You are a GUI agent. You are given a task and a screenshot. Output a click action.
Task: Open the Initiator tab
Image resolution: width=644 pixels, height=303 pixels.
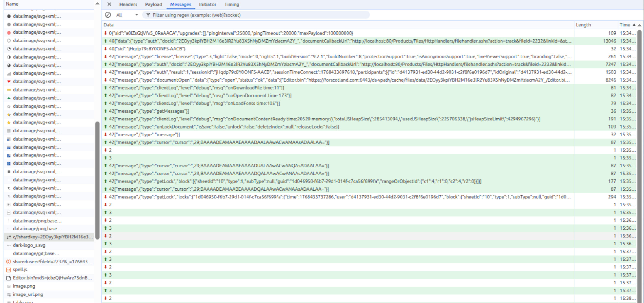tap(208, 4)
